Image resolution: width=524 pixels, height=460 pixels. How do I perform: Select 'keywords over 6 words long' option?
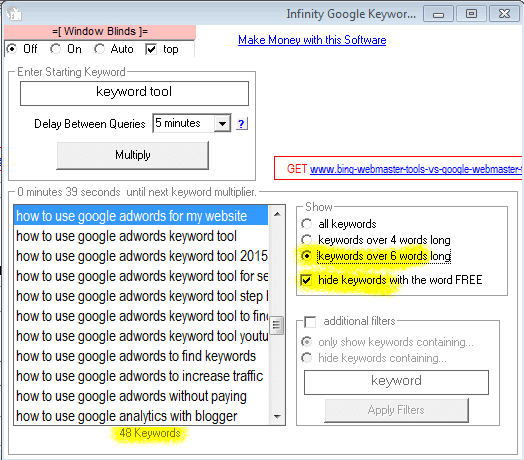306,256
